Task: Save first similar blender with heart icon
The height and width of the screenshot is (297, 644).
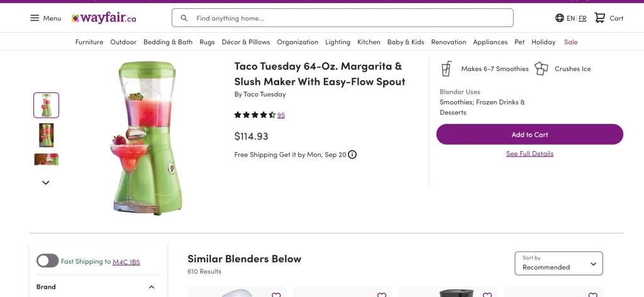Action: [276, 294]
